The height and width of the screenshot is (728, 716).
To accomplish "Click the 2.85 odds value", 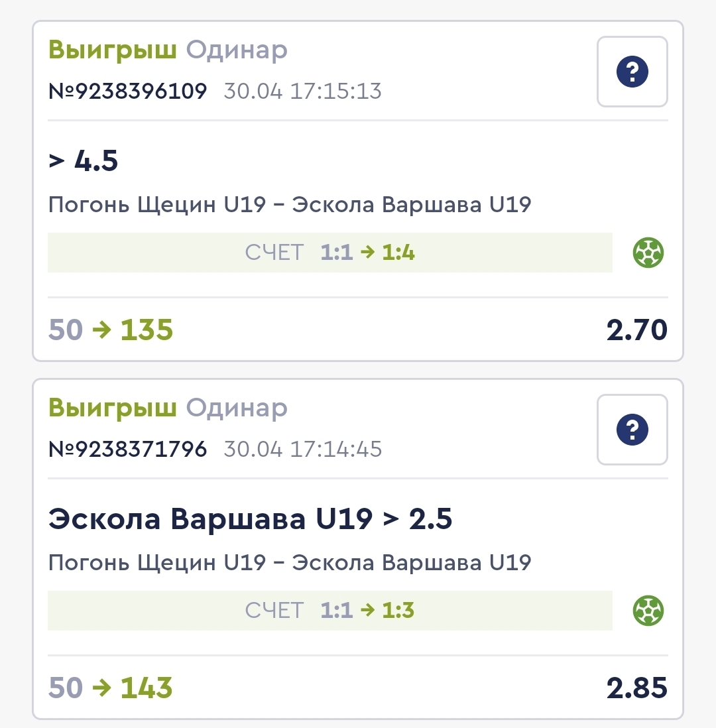I will [x=636, y=688].
